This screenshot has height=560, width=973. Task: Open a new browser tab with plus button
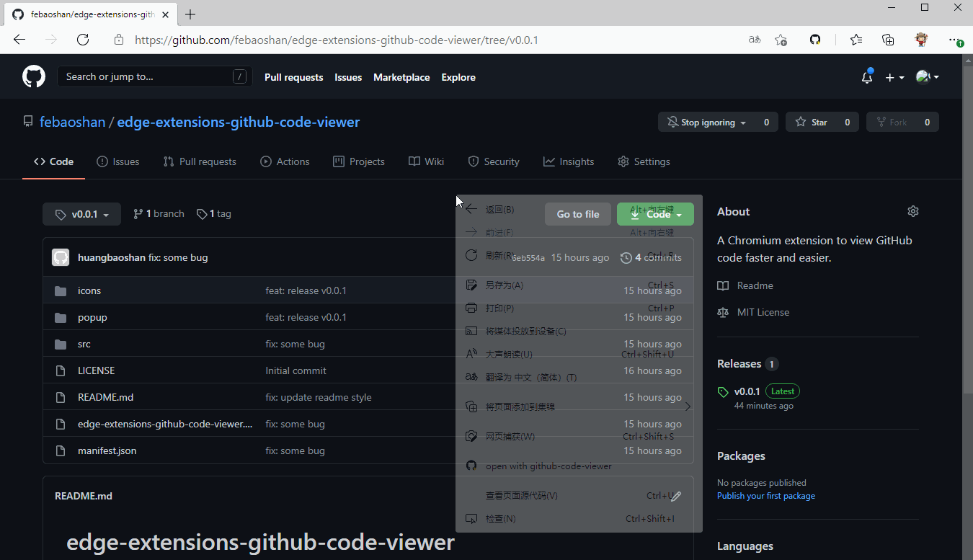point(190,14)
